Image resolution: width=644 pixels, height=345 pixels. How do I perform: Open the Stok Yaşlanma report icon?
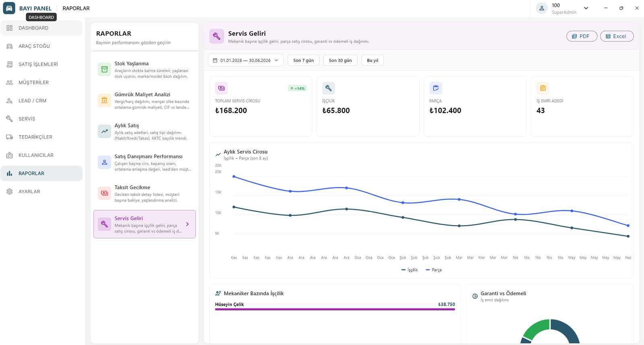104,70
